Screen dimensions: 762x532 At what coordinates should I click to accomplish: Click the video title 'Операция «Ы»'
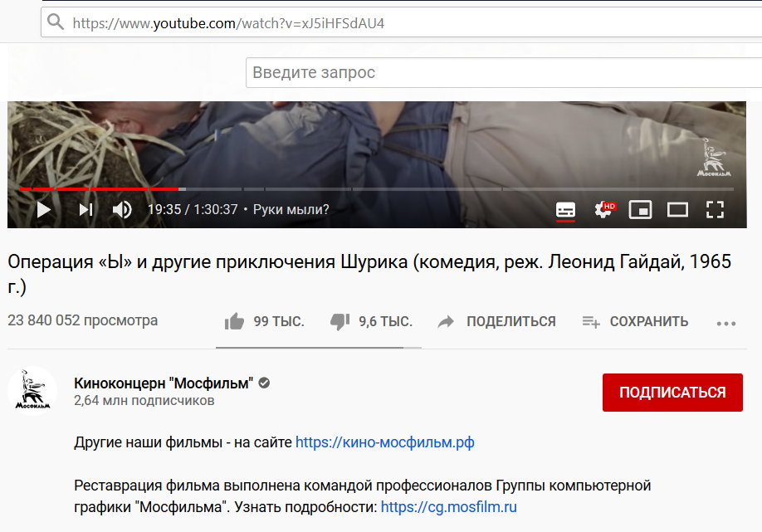click(x=369, y=274)
